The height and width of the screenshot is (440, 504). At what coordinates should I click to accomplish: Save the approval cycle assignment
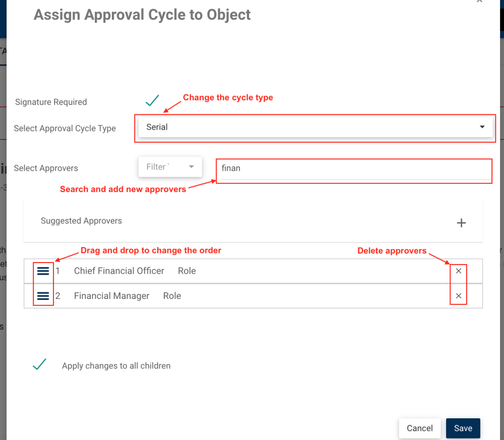(x=463, y=428)
